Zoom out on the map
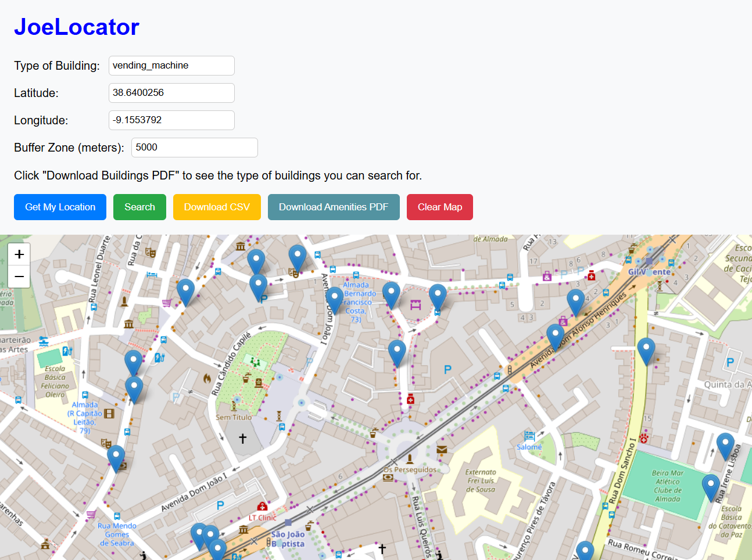 (x=19, y=277)
